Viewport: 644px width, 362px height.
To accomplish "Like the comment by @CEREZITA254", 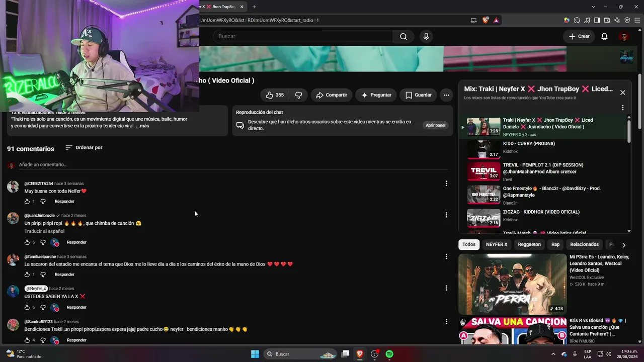I will tap(27, 202).
